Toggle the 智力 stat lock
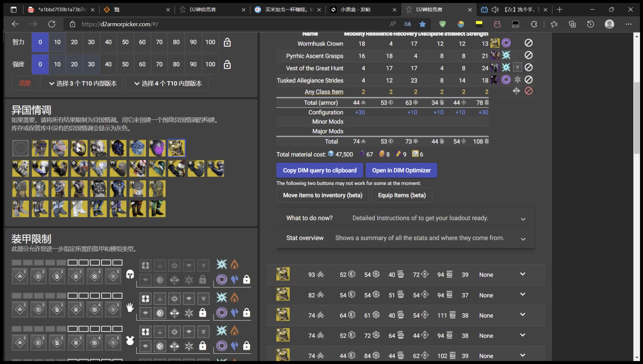This screenshot has width=643, height=364. coord(227,42)
